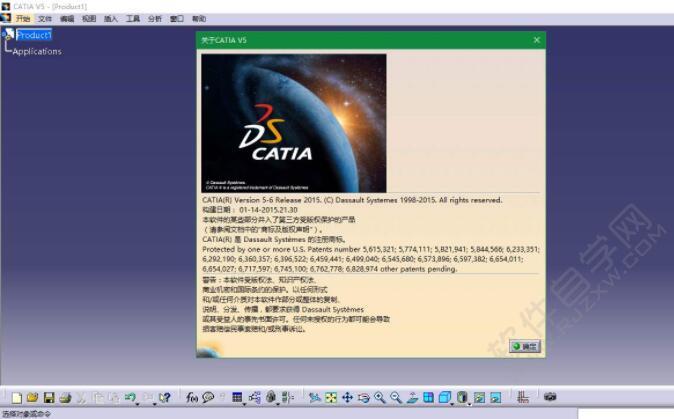Viewport: 674px width, 419px height.
Task: Open the 窗口 (Window) menu
Action: [x=177, y=18]
